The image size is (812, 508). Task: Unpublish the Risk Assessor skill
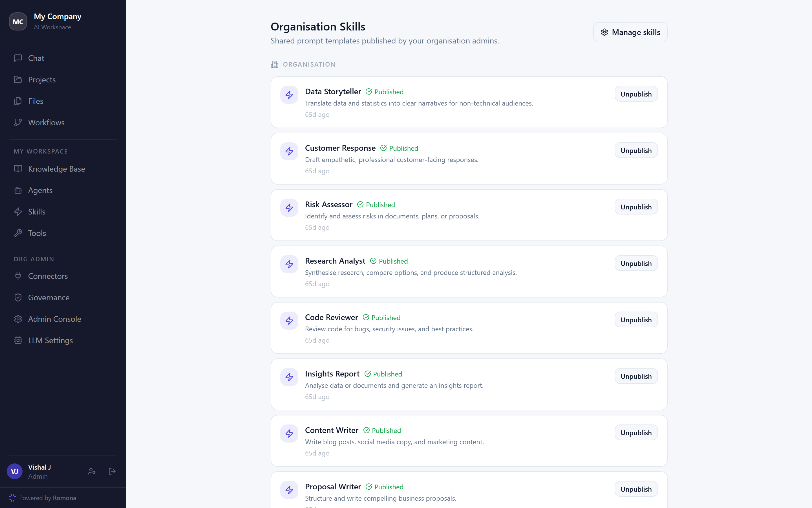click(x=636, y=207)
